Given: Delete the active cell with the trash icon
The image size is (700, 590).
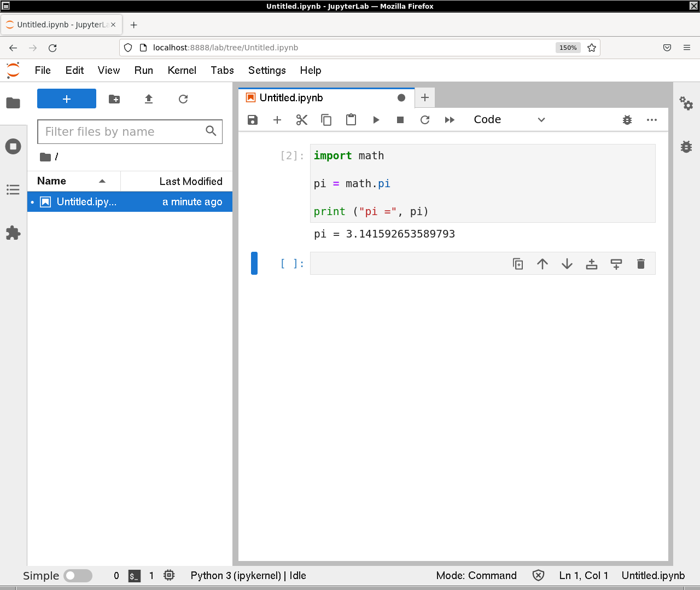Looking at the screenshot, I should click(x=641, y=264).
